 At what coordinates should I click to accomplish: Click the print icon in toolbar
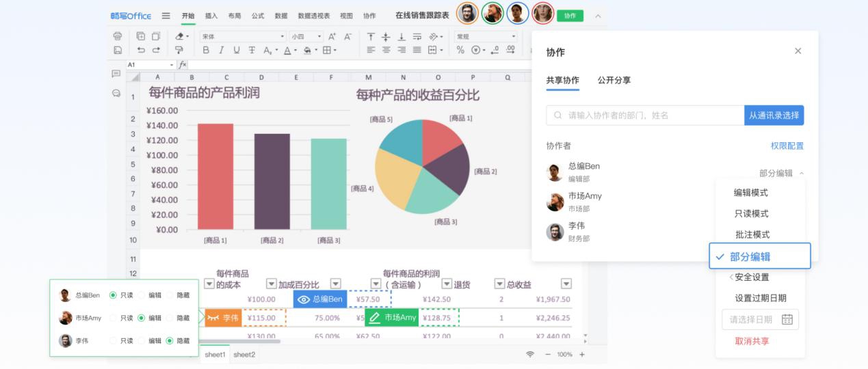click(x=118, y=36)
